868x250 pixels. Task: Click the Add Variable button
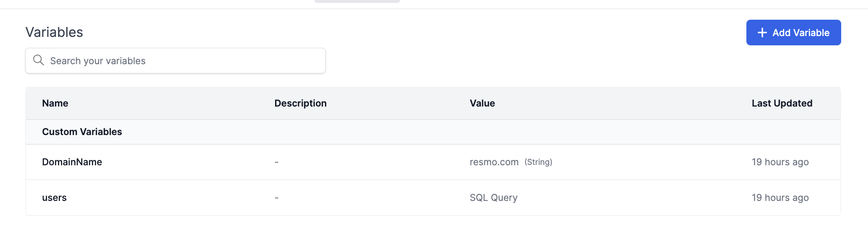point(793,33)
